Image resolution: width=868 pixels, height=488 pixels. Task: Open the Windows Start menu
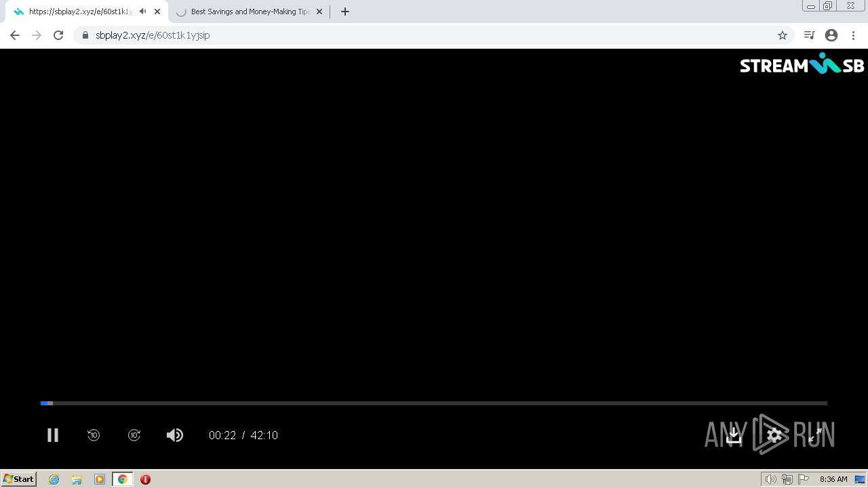pyautogui.click(x=19, y=479)
